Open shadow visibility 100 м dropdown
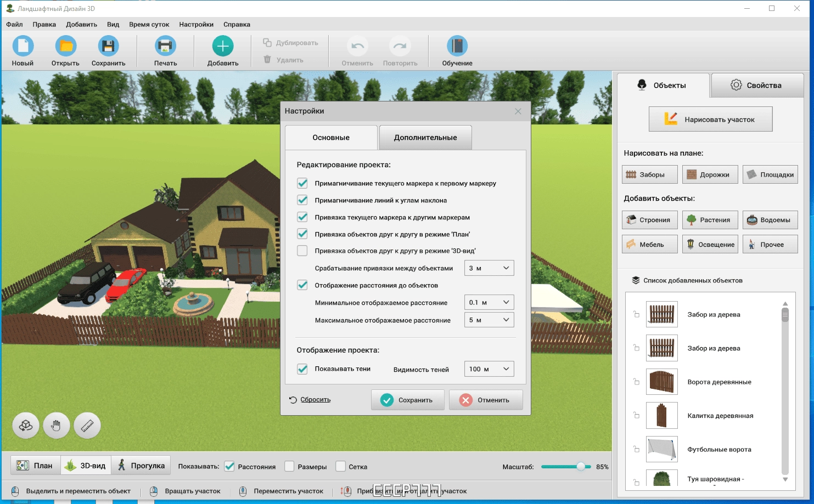The image size is (814, 504). (x=489, y=369)
